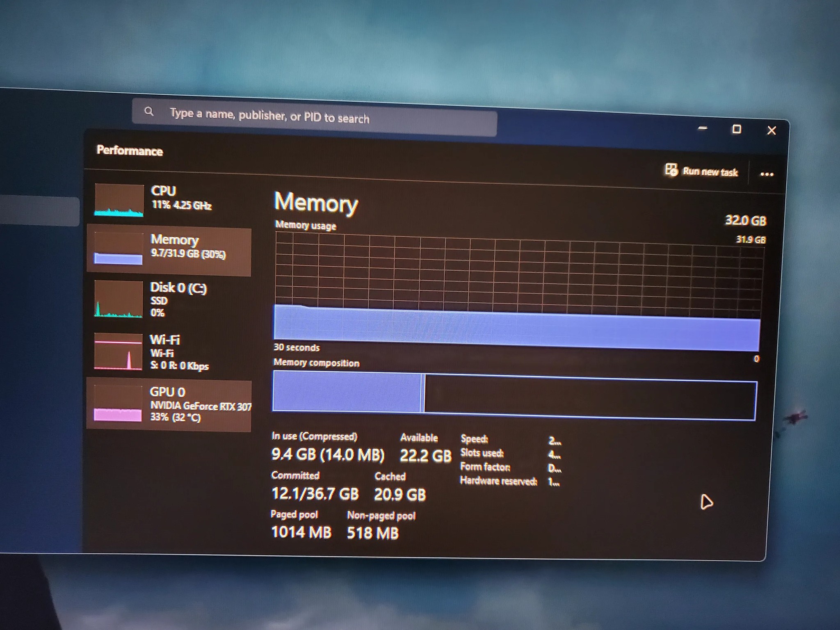Image resolution: width=840 pixels, height=630 pixels.
Task: Click the Run new task button
Action: click(x=702, y=171)
